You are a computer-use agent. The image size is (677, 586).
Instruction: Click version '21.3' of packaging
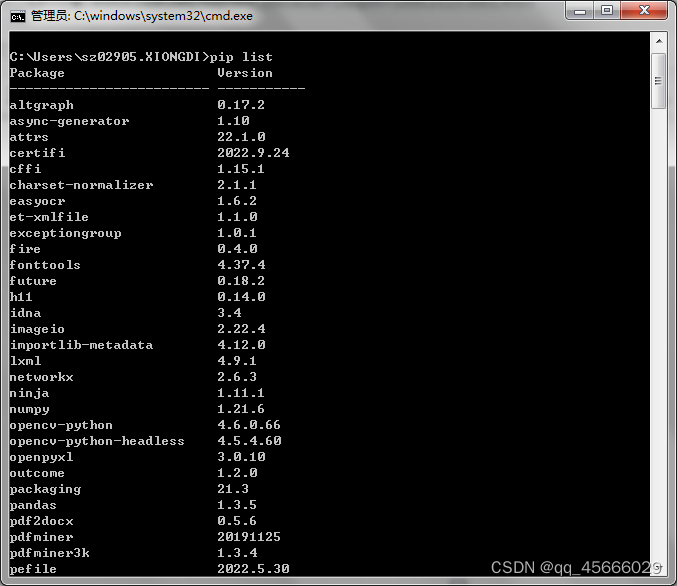point(233,489)
